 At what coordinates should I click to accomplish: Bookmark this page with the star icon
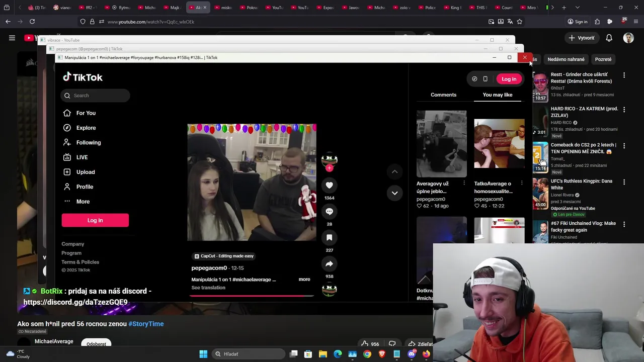pos(519,22)
